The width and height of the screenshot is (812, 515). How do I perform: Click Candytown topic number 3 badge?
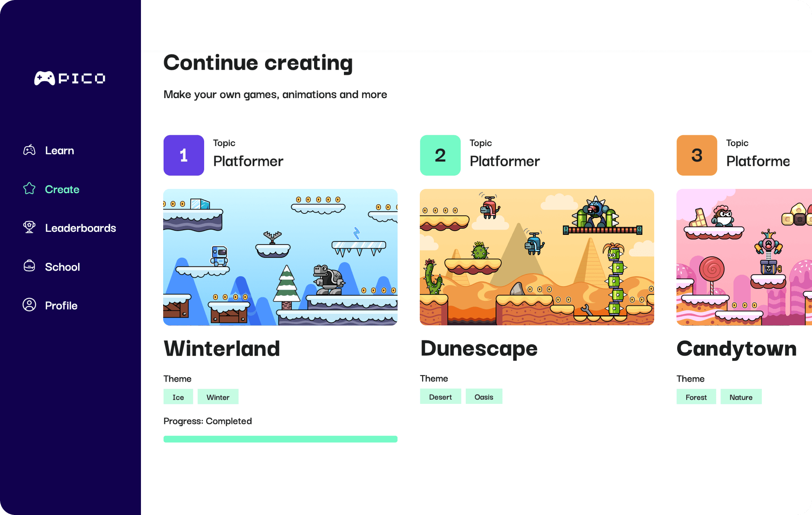[x=696, y=156]
